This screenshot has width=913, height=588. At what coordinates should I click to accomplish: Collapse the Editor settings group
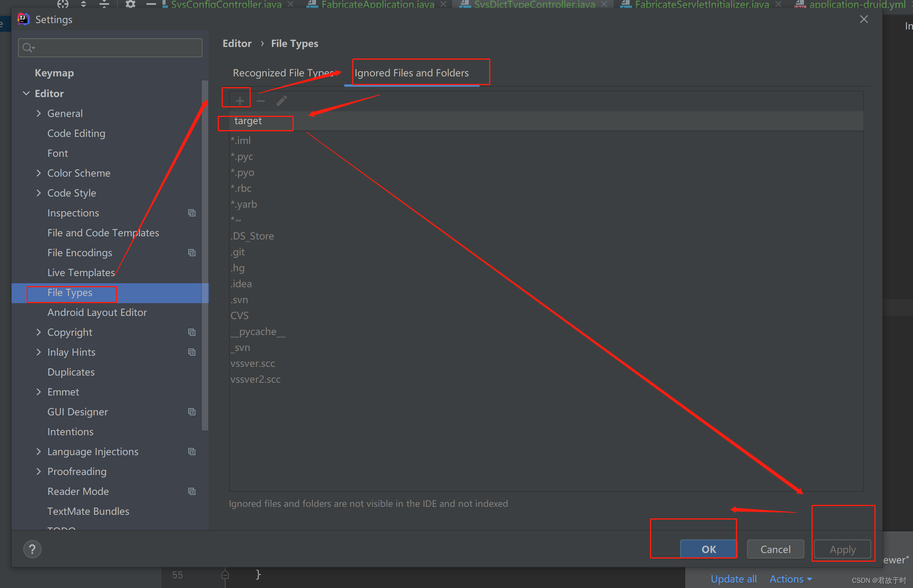tap(26, 93)
